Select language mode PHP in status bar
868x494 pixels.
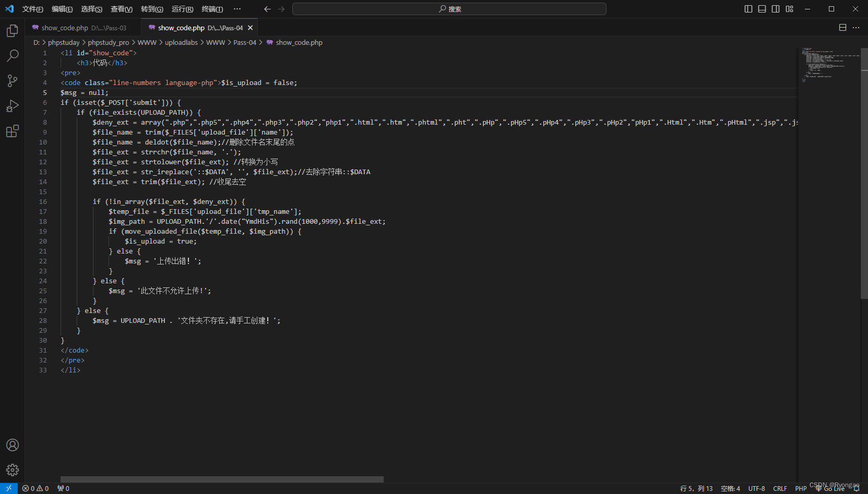pyautogui.click(x=801, y=488)
